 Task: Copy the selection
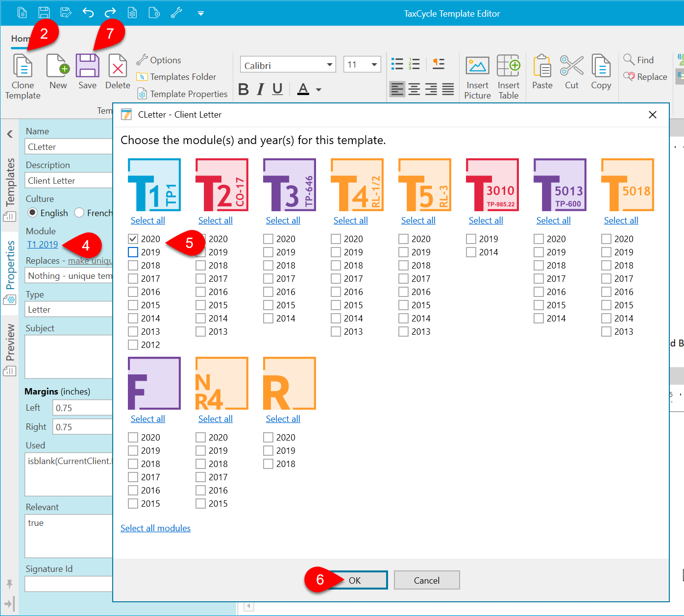pos(601,72)
